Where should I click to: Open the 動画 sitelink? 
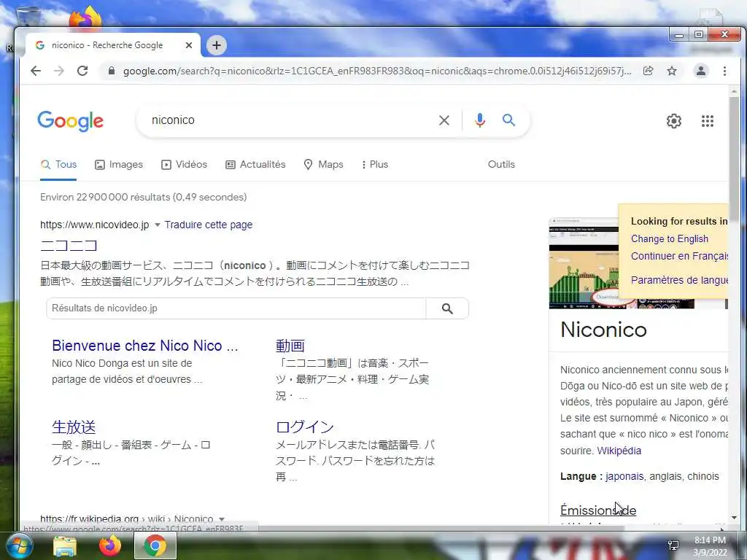(290, 346)
